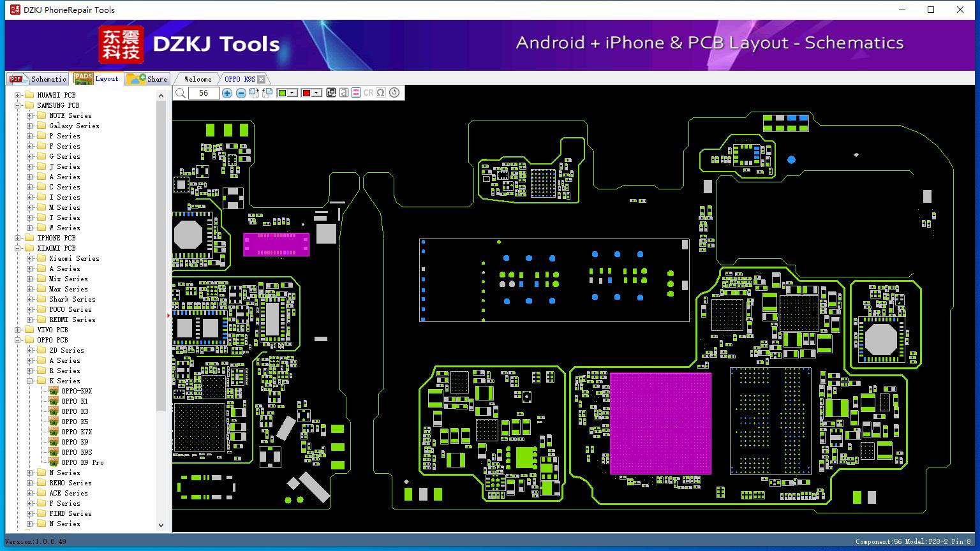Click the Version:1.0.0.49 status text

[36, 542]
